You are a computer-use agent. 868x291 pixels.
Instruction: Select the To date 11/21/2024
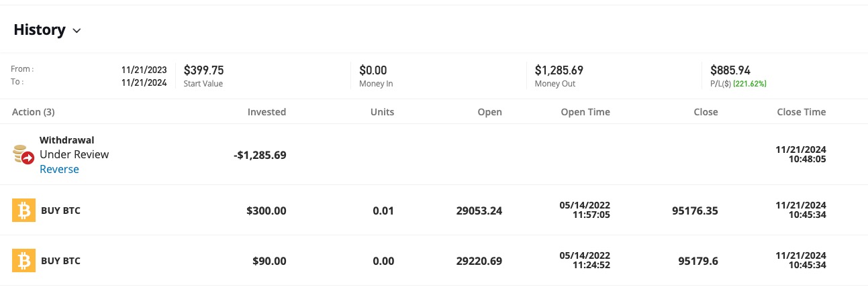144,82
